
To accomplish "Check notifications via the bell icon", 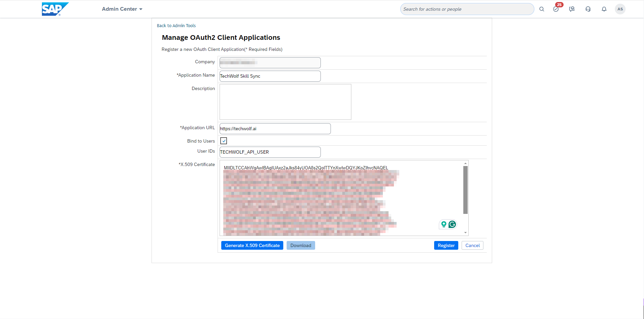I will click(604, 9).
